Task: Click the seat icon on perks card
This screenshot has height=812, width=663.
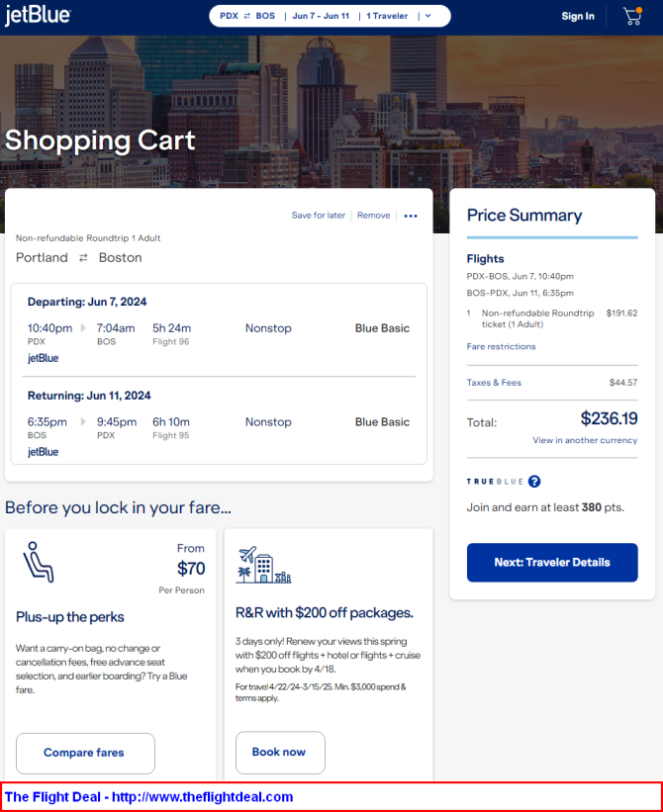Action: (39, 562)
